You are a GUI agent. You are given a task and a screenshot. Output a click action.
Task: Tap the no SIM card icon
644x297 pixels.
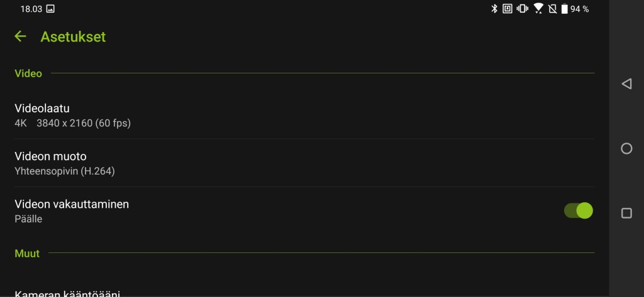coord(552,9)
